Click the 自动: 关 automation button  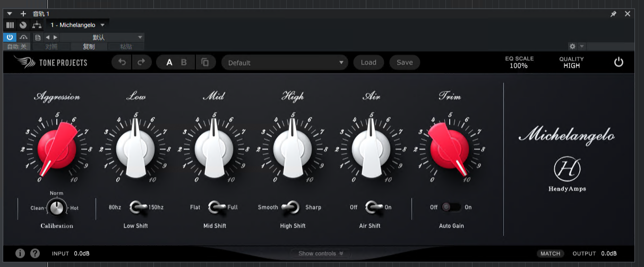(16, 47)
